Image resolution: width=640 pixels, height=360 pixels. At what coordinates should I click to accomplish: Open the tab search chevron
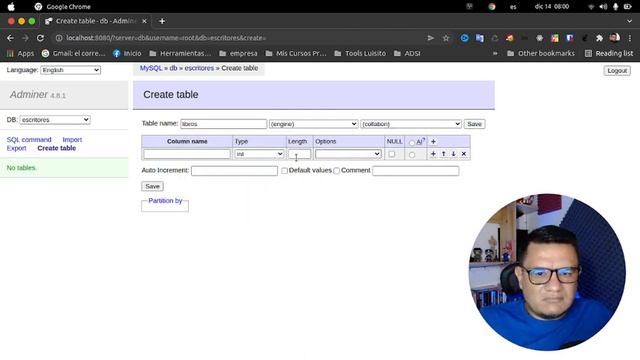(x=629, y=21)
